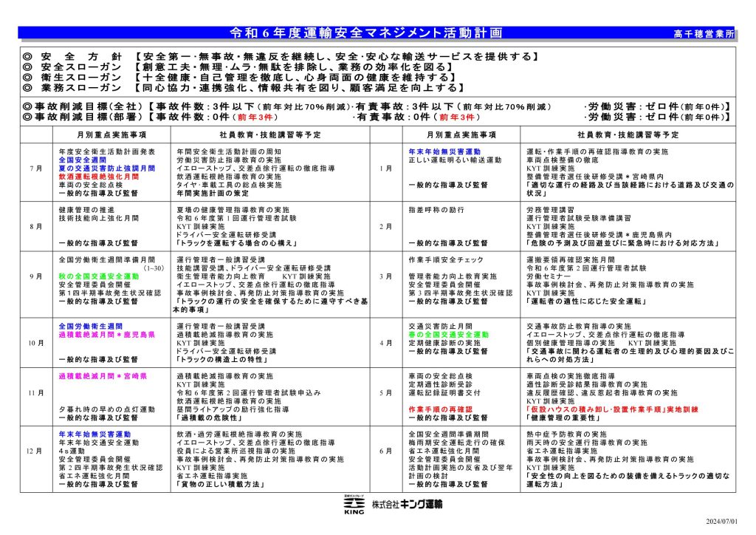Click 運搬要領再確認実施月間
The height and width of the screenshot is (535, 756).
point(571,259)
